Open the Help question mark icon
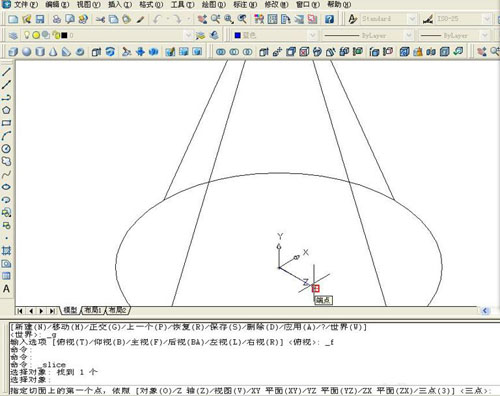 pyautogui.click(x=329, y=19)
